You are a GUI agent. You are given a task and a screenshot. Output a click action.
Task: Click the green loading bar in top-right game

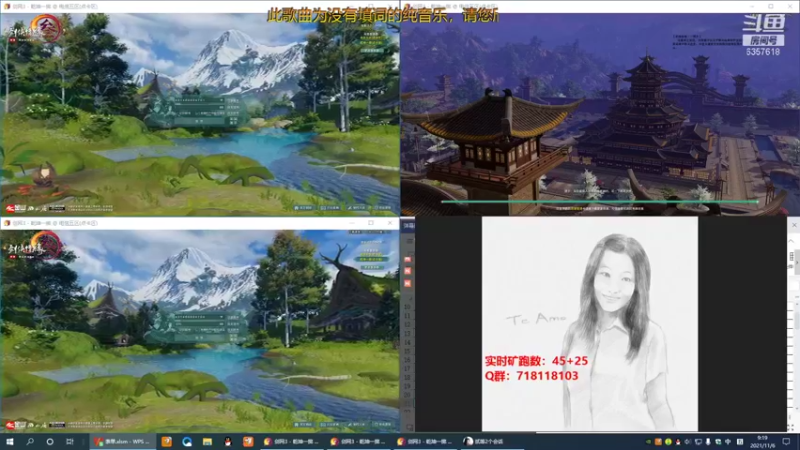pyautogui.click(x=599, y=202)
